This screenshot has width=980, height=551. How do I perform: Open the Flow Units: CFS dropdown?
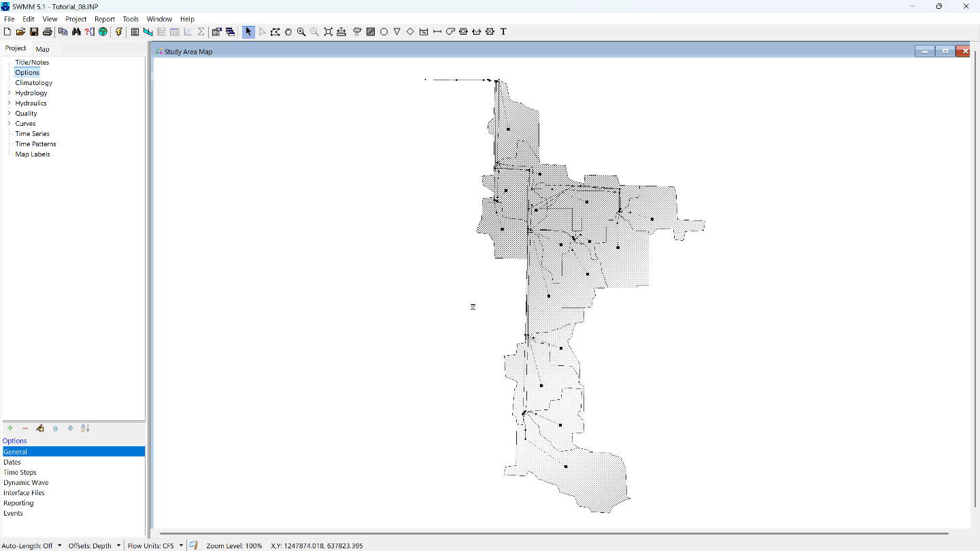[180, 546]
